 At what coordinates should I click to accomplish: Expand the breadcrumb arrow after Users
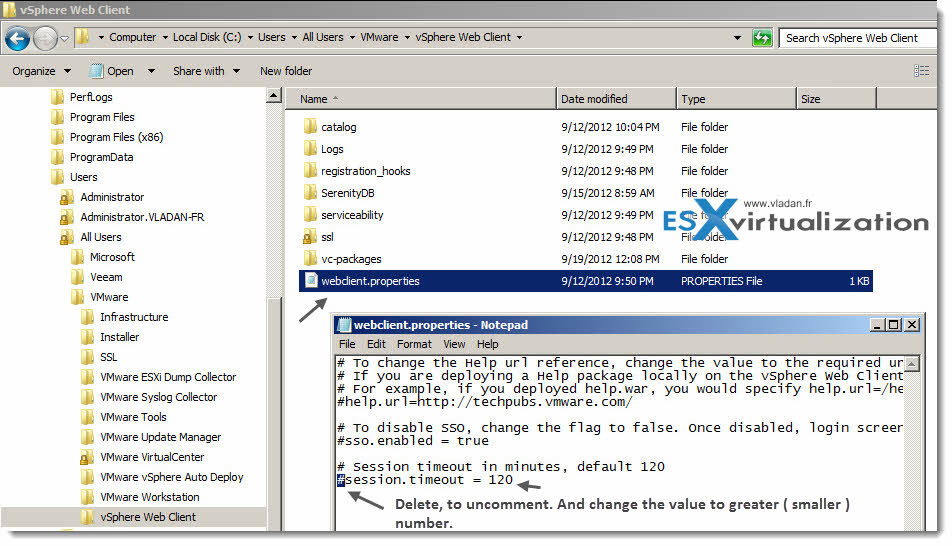(x=294, y=38)
